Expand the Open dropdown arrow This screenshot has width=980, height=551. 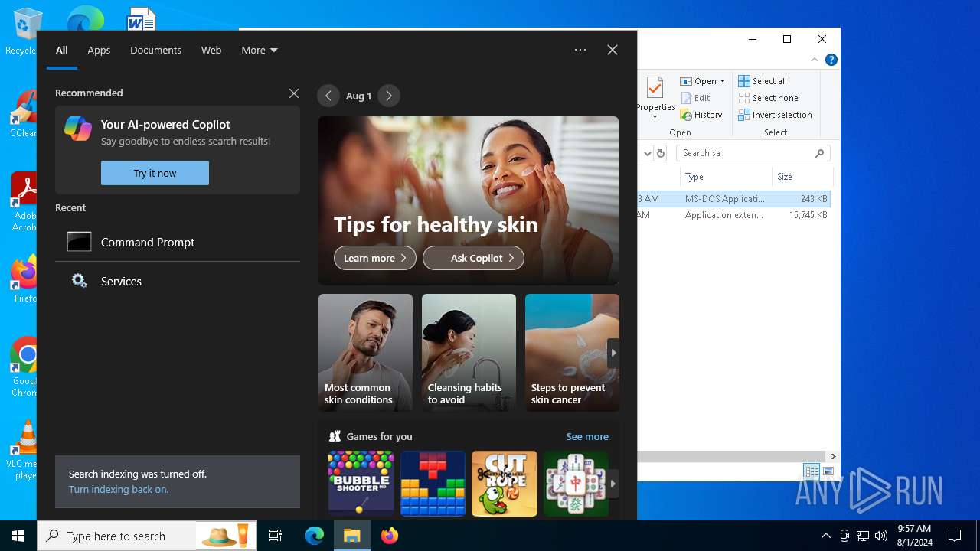[722, 81]
